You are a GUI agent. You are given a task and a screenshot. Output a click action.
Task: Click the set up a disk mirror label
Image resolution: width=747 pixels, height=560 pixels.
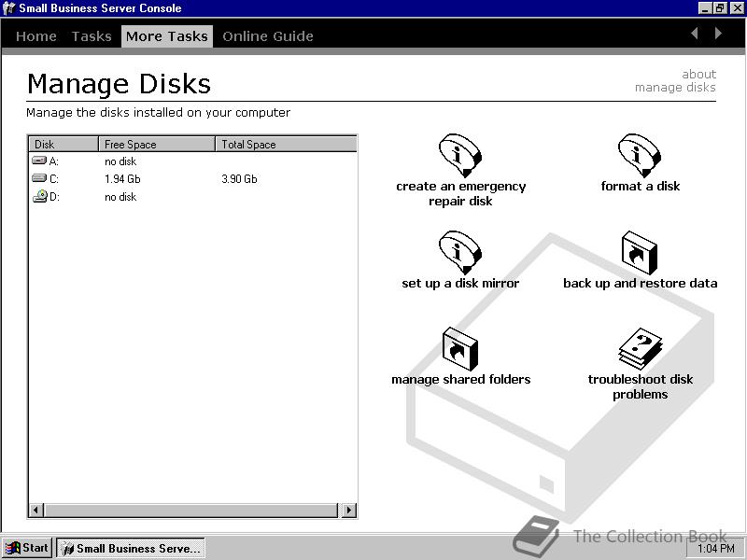460,284
